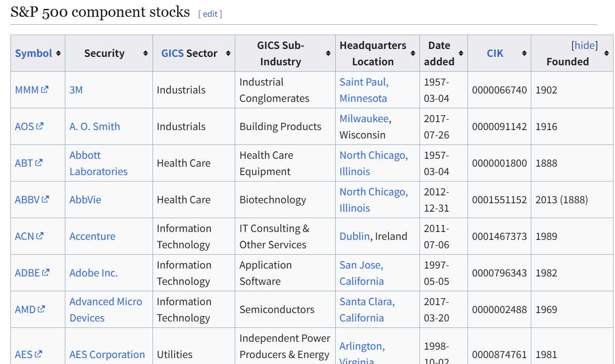Toggle sort on Headquarters Location column
The image size is (615, 364).
pyautogui.click(x=413, y=53)
